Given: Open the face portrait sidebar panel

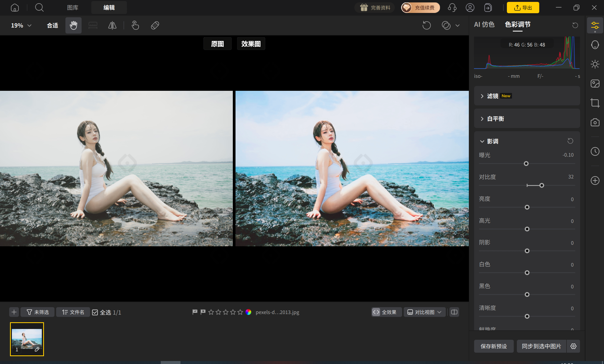Looking at the screenshot, I should [x=595, y=45].
